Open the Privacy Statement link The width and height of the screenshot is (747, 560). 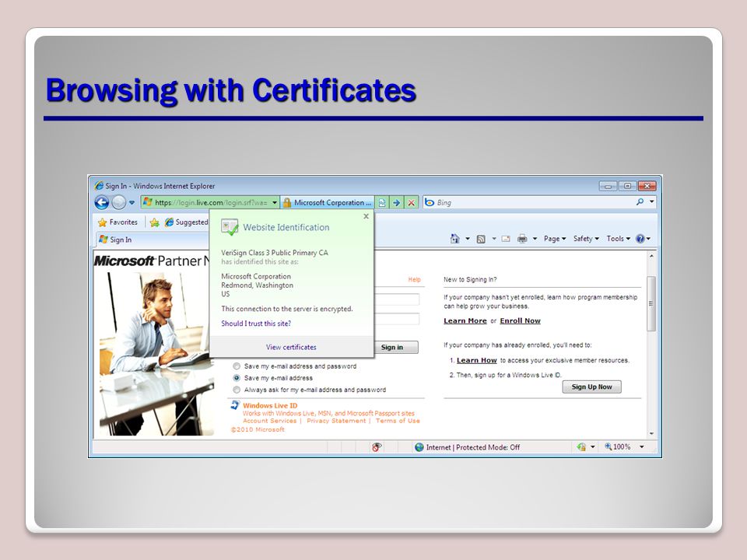(x=336, y=421)
